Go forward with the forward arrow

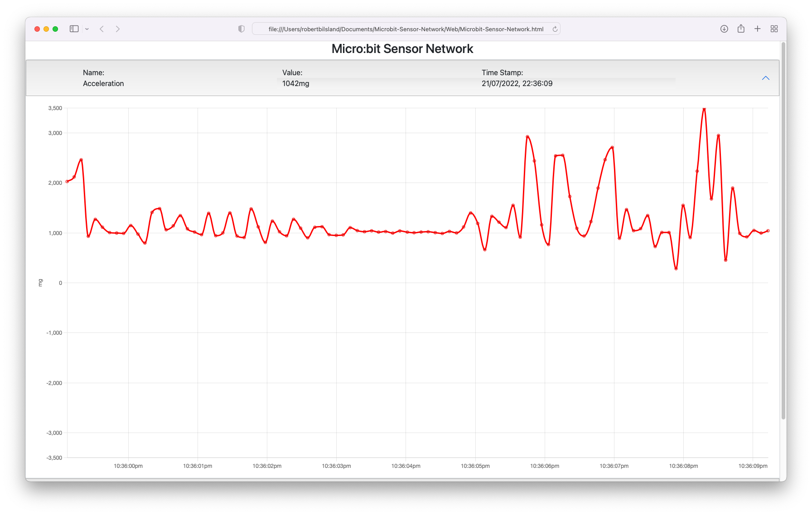click(118, 29)
